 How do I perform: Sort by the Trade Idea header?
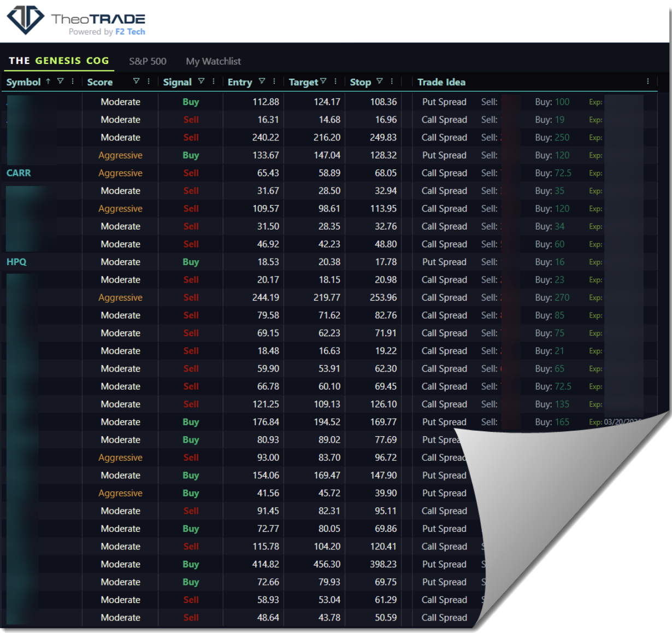[x=441, y=82]
